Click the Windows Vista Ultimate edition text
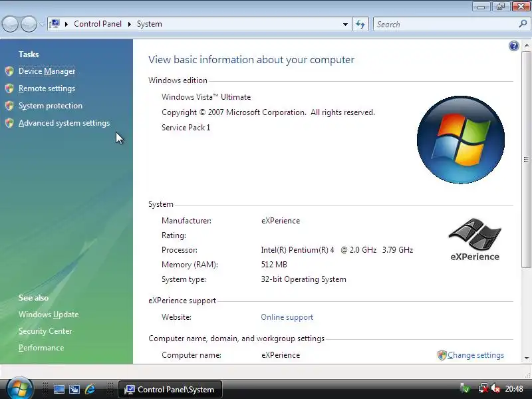Image resolution: width=532 pixels, height=399 pixels. click(206, 97)
